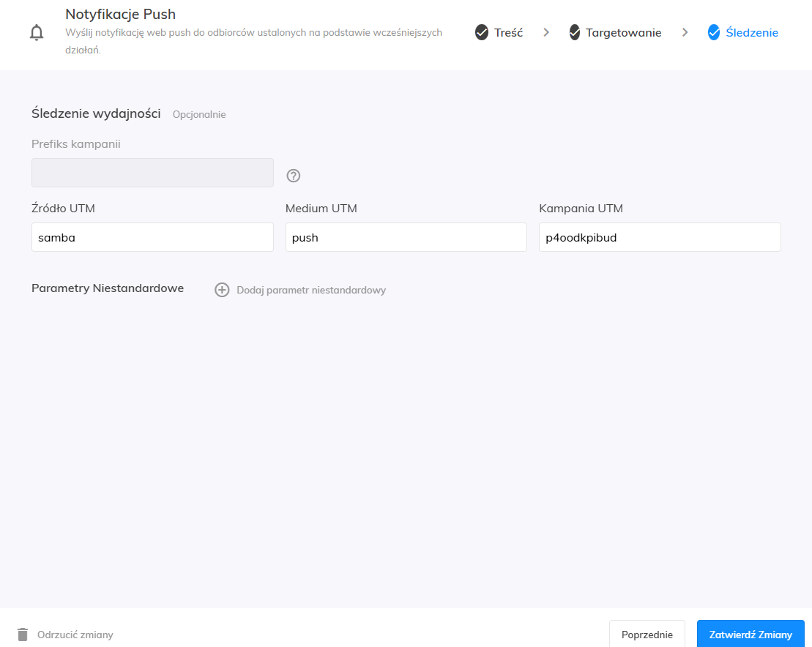
Task: Click into the Medium UTM field with push
Action: (406, 238)
